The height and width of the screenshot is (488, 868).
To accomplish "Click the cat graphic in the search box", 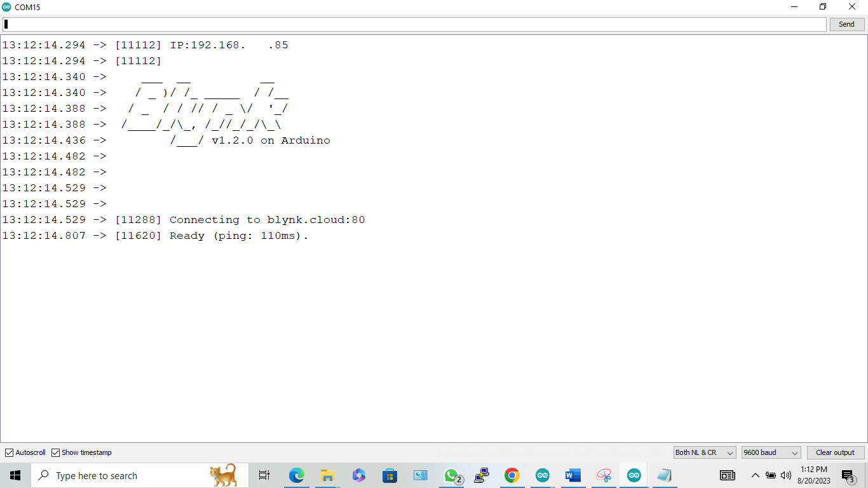I will [x=223, y=475].
